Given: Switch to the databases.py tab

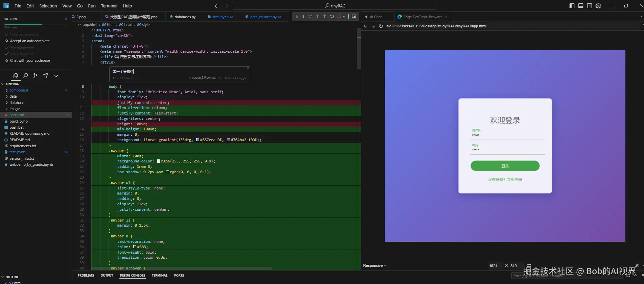Looking at the screenshot, I should point(185,17).
